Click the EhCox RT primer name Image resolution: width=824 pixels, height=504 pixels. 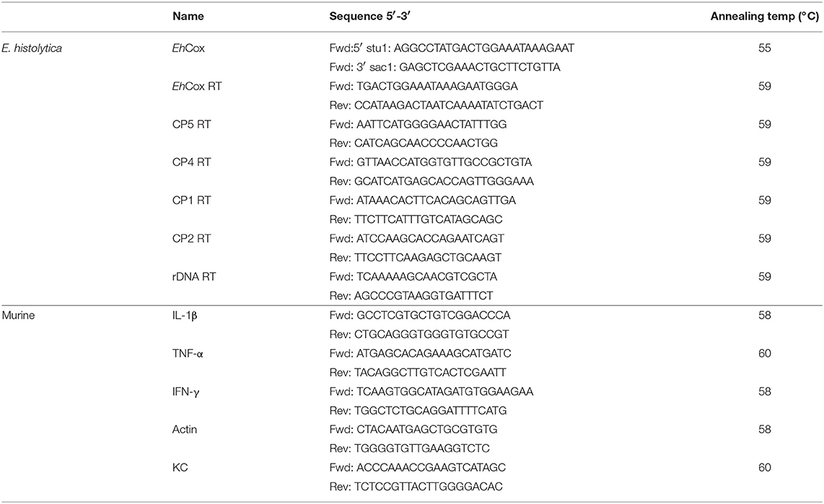click(197, 86)
